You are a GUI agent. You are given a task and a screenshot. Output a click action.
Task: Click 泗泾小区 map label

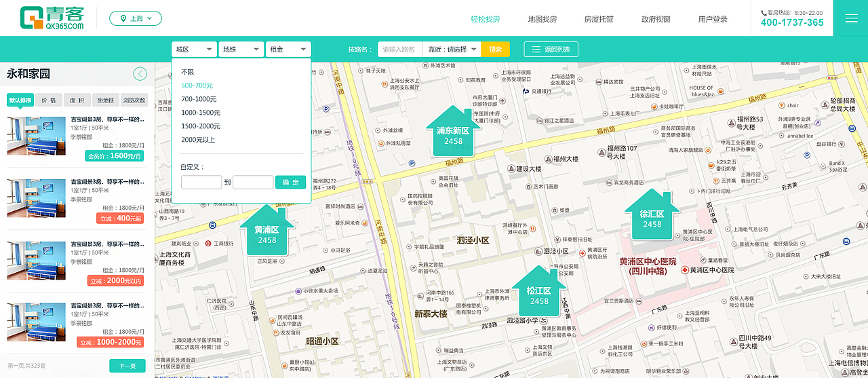[473, 240]
